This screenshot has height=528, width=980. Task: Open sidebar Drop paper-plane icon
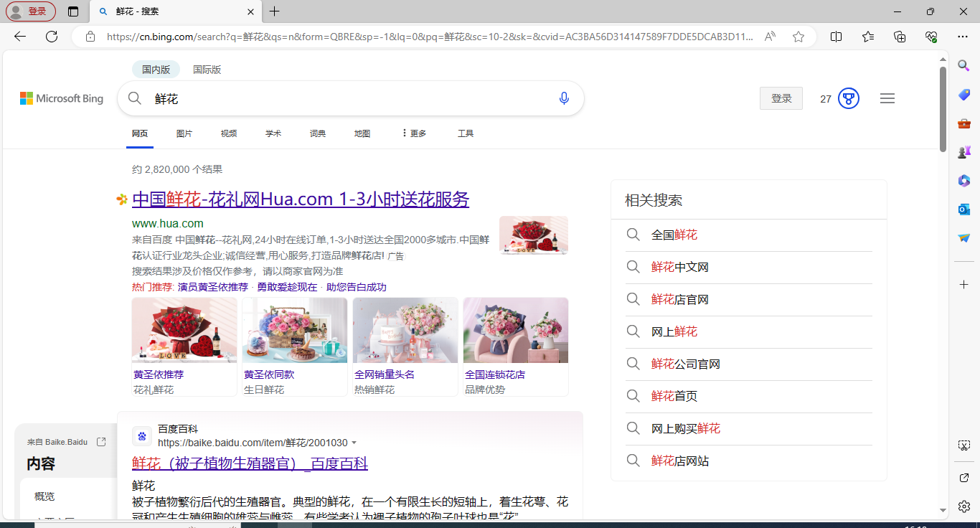click(x=964, y=238)
